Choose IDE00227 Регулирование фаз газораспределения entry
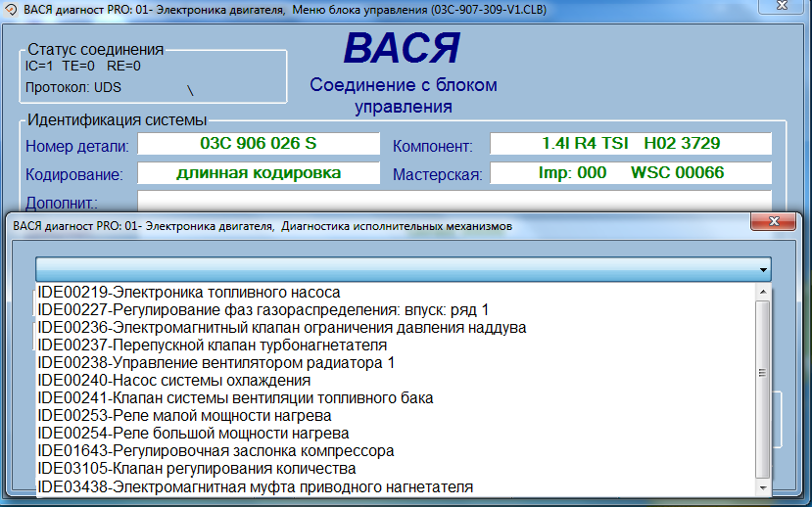 tap(263, 310)
